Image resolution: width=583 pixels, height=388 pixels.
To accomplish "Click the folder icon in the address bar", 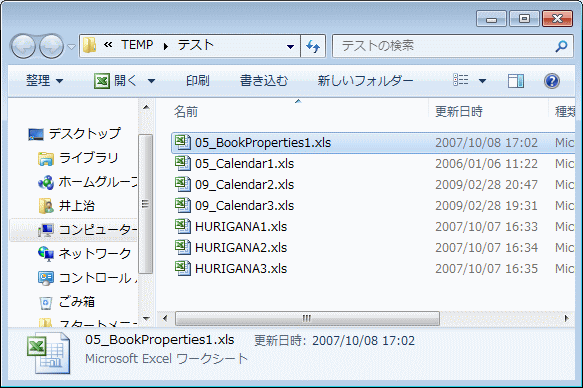I will click(x=90, y=46).
